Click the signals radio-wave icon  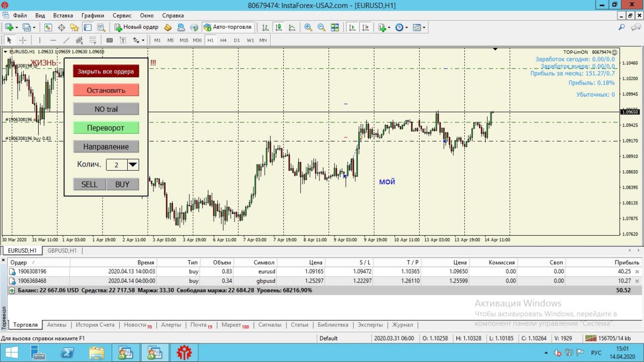pyautogui.click(x=194, y=27)
